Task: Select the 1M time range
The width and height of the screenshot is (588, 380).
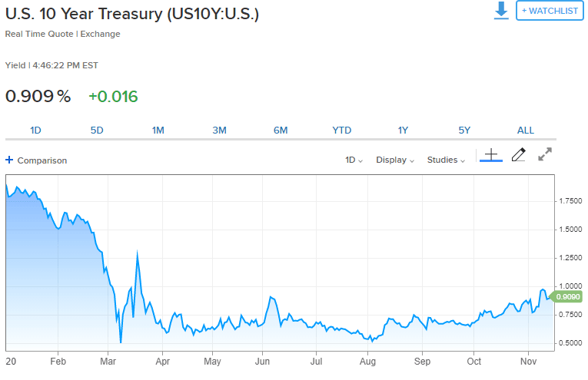Action: point(158,131)
